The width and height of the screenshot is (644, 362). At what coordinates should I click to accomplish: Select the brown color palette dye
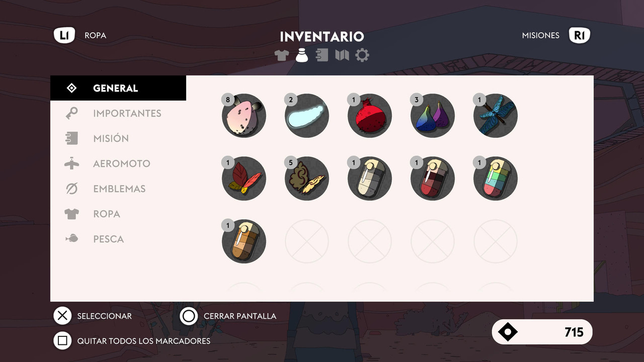coord(244,241)
